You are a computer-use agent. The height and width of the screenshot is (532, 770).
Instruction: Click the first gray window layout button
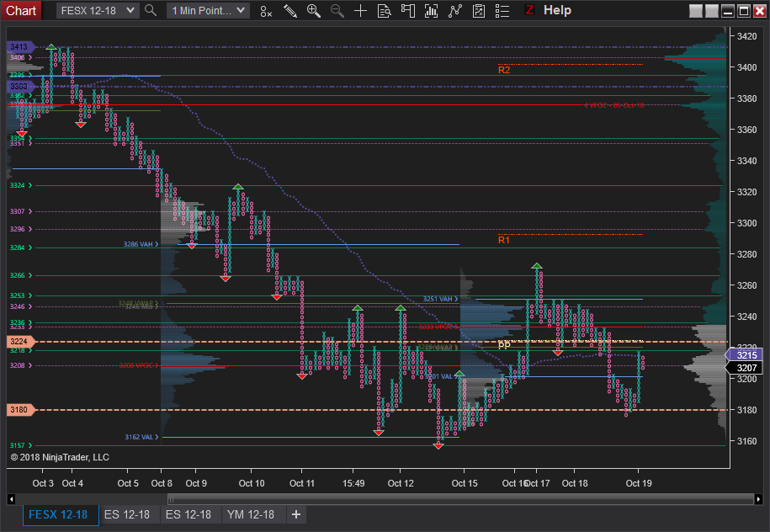[x=695, y=11]
